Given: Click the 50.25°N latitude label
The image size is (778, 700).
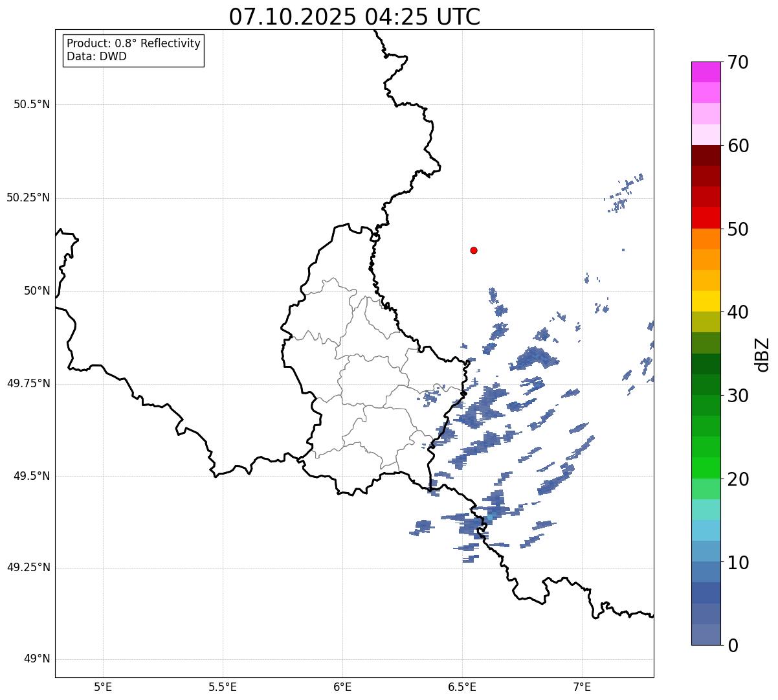Looking at the screenshot, I should (28, 198).
